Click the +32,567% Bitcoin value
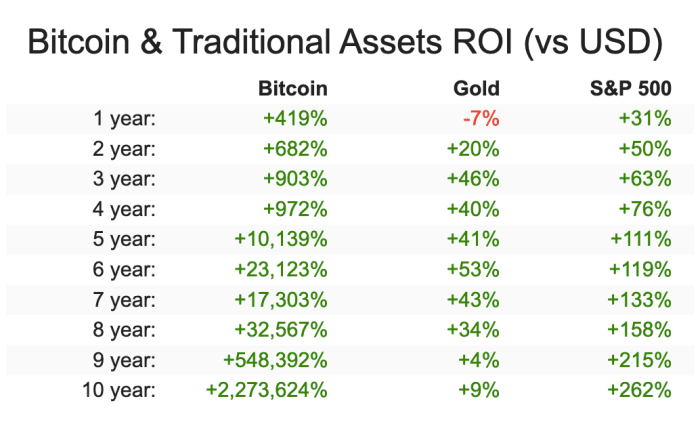 tap(281, 329)
